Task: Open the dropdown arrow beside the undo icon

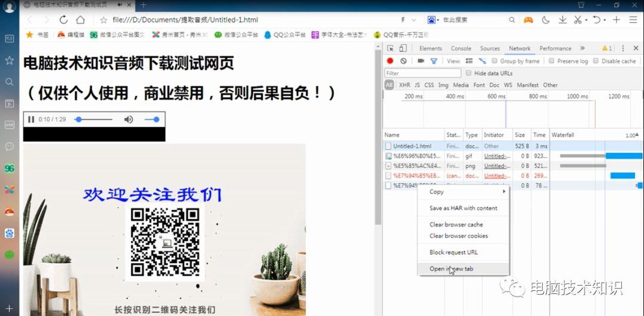Action: click(605, 20)
